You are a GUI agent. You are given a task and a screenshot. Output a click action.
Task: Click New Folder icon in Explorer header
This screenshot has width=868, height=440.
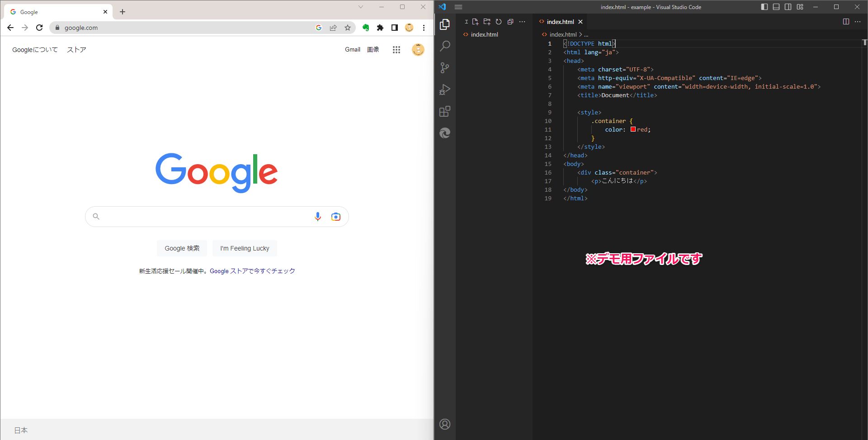[x=487, y=22]
